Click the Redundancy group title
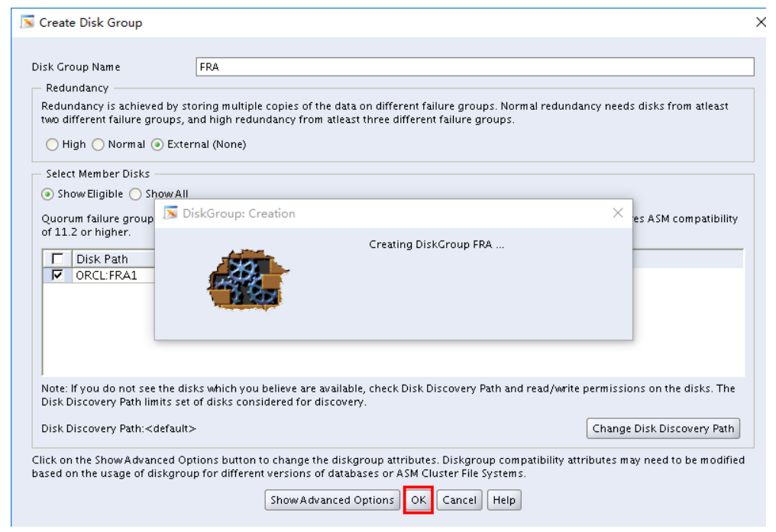776x532 pixels. tap(77, 88)
